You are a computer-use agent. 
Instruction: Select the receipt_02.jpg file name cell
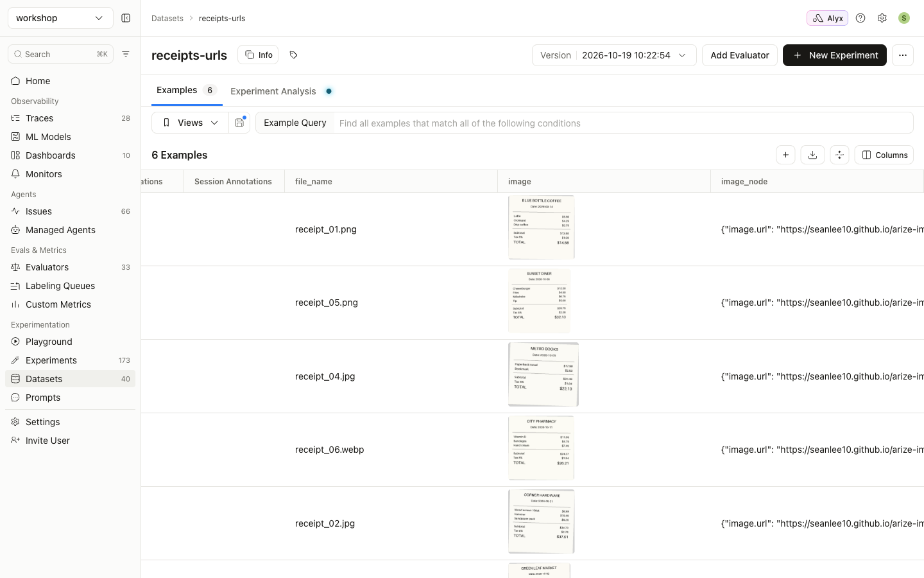coord(391,523)
